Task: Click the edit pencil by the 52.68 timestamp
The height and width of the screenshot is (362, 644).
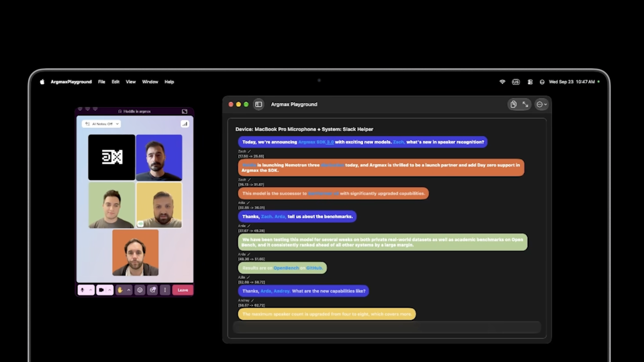Action: pos(248,277)
